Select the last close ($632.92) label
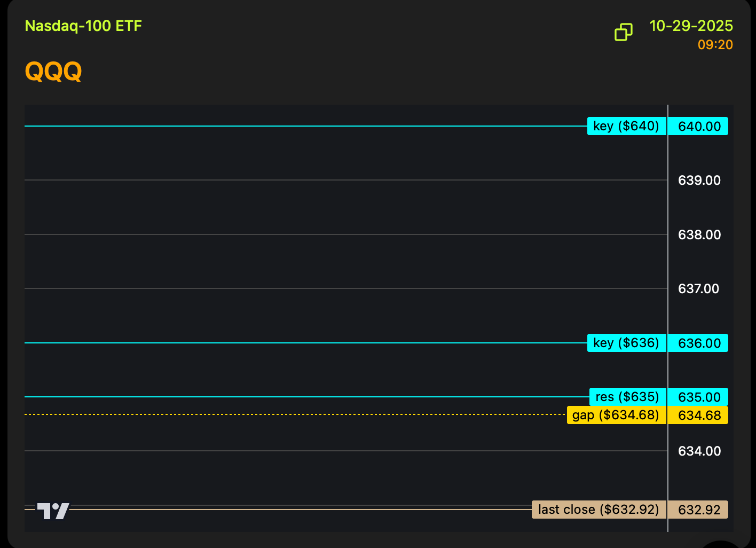The image size is (756, 548). [x=598, y=510]
